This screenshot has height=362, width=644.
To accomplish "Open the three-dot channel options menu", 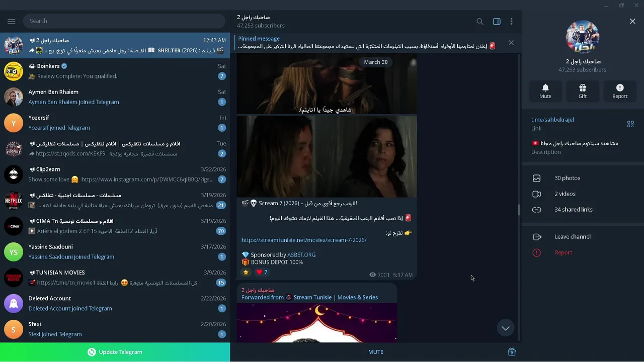I will (511, 22).
